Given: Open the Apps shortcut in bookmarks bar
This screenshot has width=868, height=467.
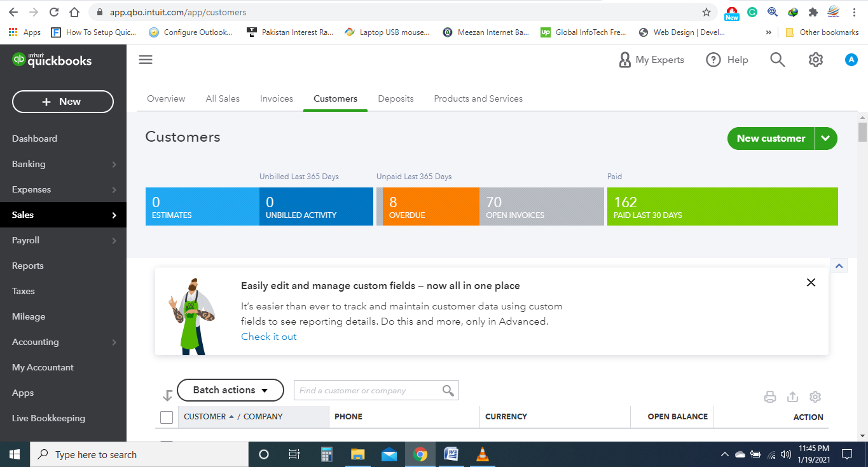Looking at the screenshot, I should click(25, 32).
